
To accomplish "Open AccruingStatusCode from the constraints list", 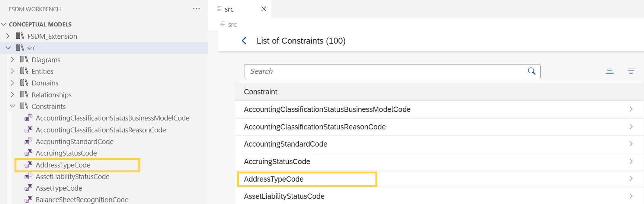I will tap(440, 161).
